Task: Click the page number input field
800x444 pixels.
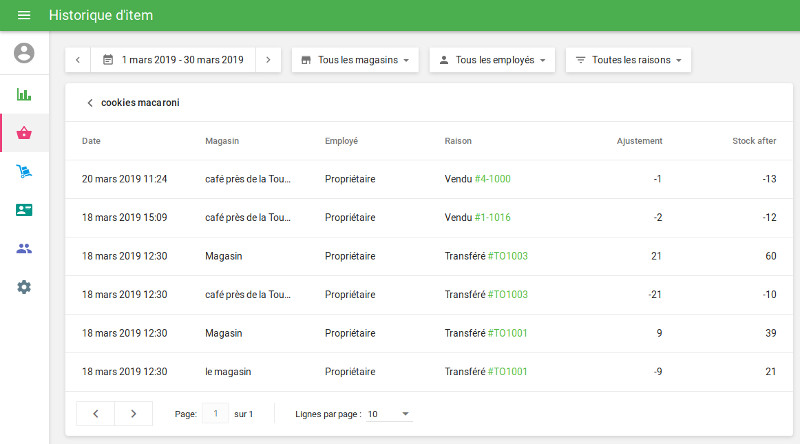Action: click(x=215, y=414)
